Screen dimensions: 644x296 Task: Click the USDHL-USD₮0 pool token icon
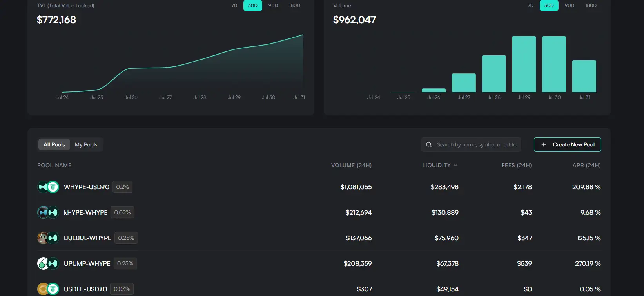(48, 289)
